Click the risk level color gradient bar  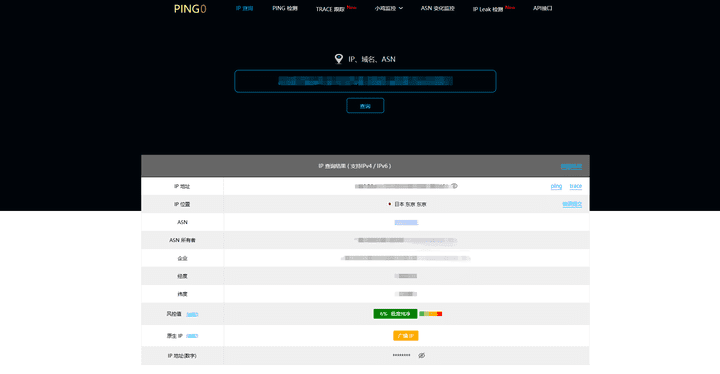431,314
